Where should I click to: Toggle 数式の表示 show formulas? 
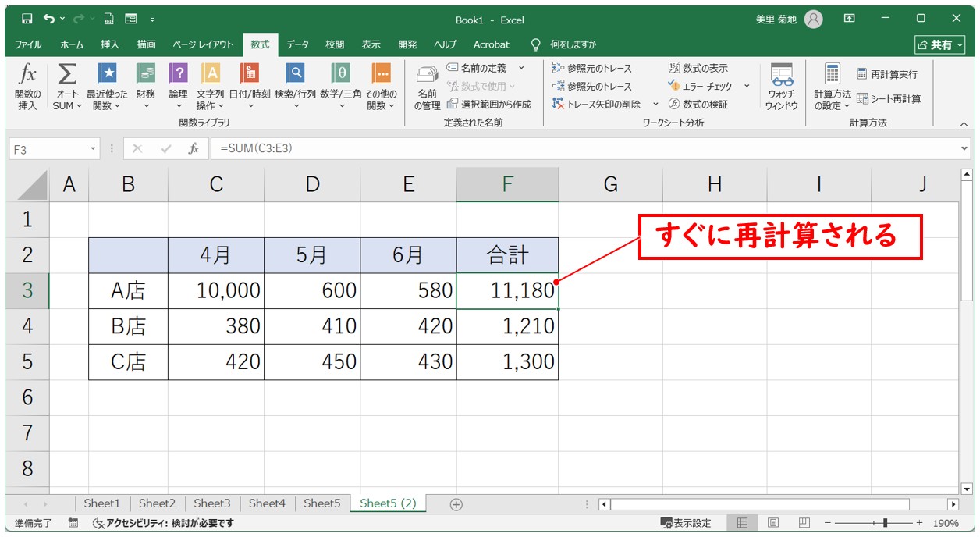699,69
